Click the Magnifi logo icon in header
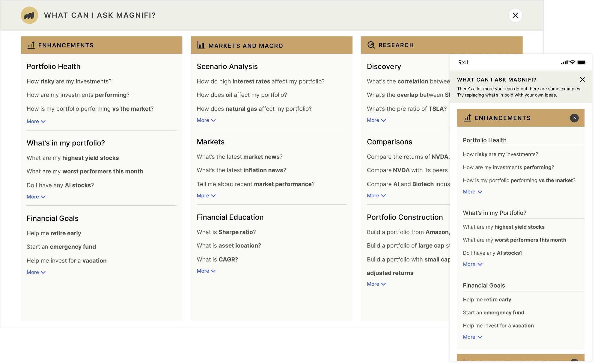 coord(29,15)
